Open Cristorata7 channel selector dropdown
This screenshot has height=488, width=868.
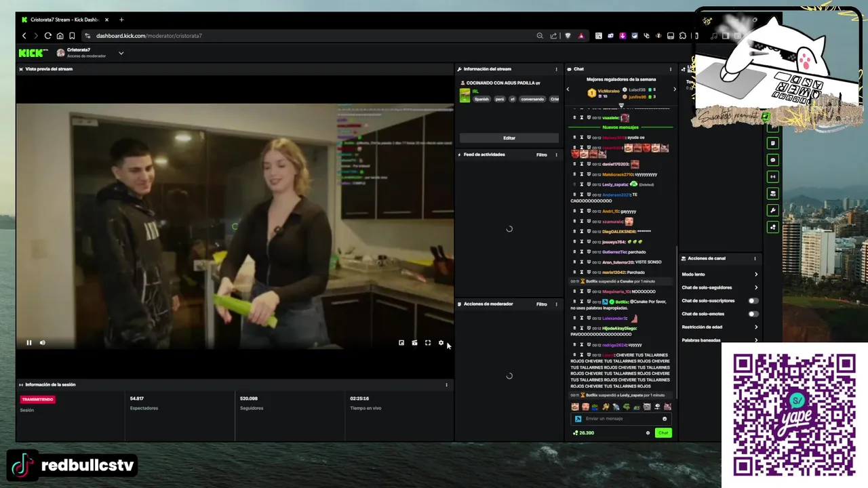click(x=121, y=53)
